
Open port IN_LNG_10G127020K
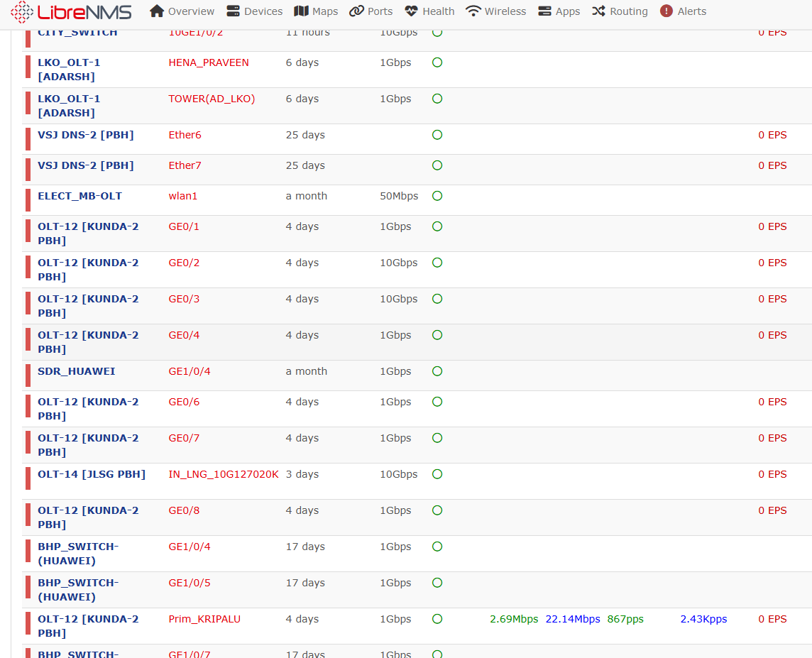[x=223, y=474]
